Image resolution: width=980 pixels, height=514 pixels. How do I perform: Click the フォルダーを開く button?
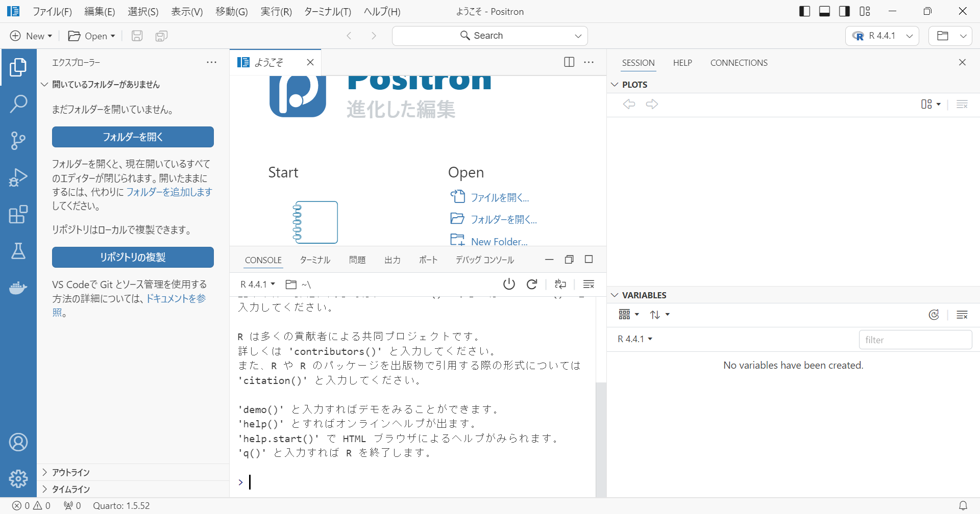click(x=133, y=137)
